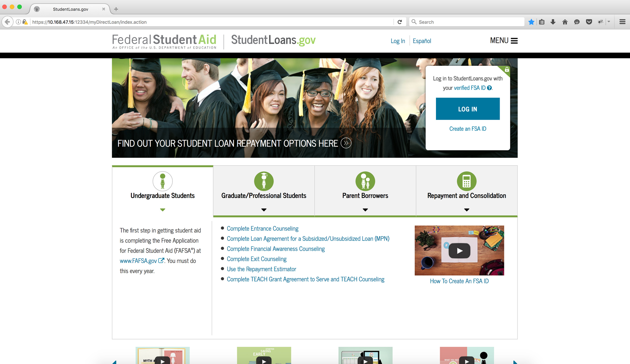Viewport: 630px width, 364px height.
Task: Click the repayment options circled arrow icon
Action: (346, 143)
